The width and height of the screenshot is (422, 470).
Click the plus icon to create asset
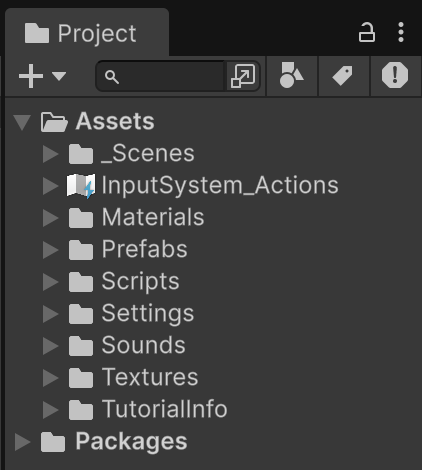pos(31,76)
